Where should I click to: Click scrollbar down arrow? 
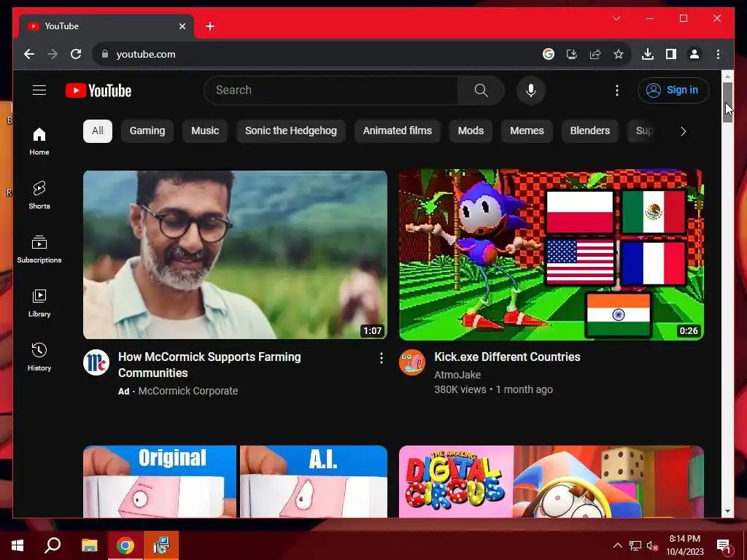click(727, 511)
